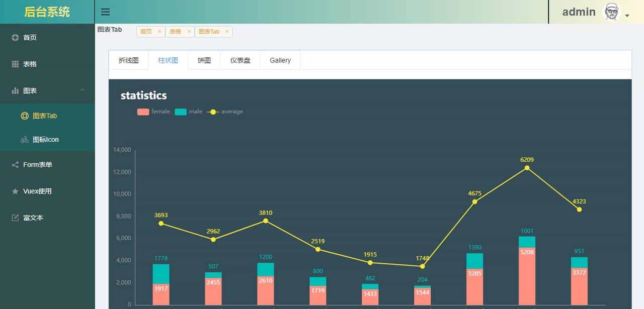Collapse the 图表 sidebar submenu

82,90
